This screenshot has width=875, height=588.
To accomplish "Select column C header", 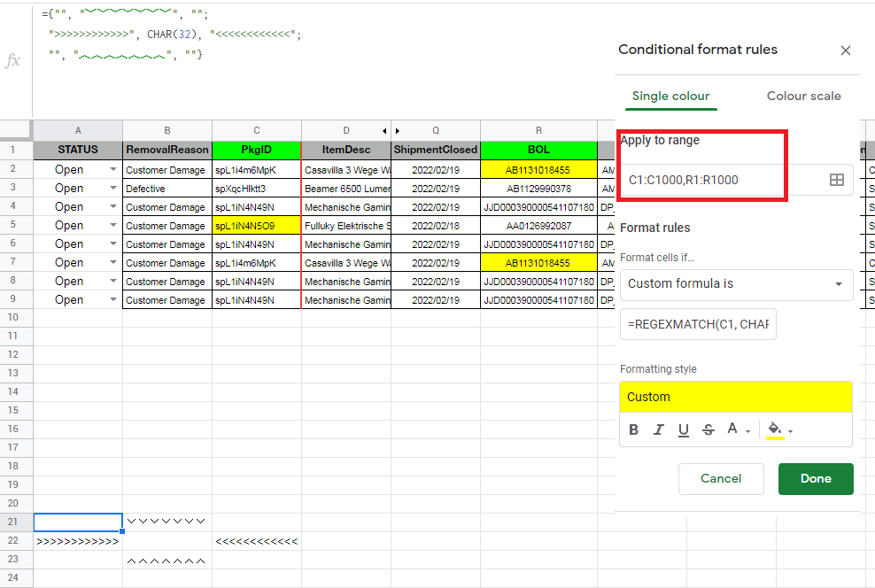I will tap(257, 130).
